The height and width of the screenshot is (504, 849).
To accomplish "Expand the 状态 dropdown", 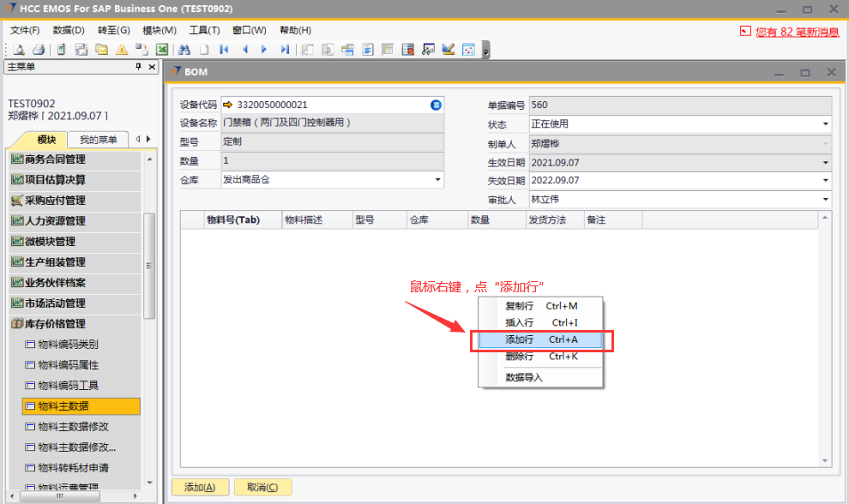I will coord(826,124).
